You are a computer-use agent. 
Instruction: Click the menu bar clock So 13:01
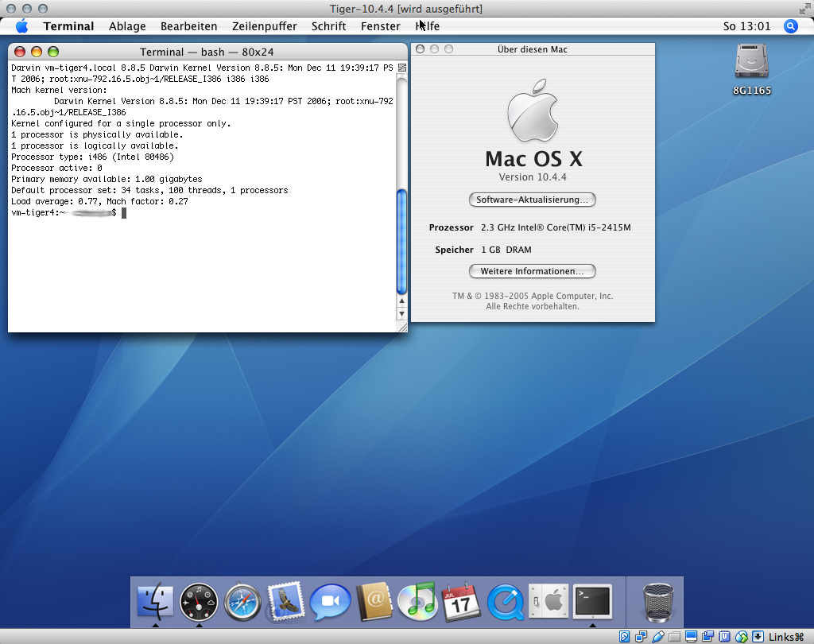pos(747,26)
